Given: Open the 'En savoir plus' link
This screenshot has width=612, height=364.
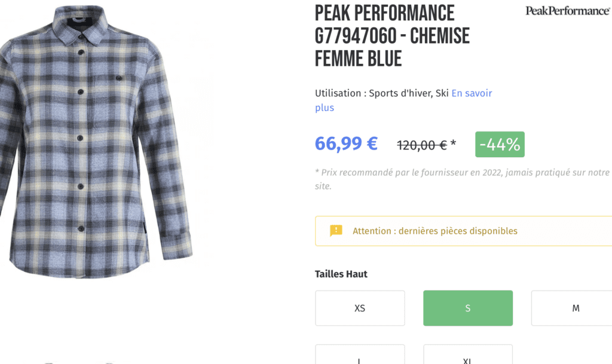Looking at the screenshot, I should (472, 93).
